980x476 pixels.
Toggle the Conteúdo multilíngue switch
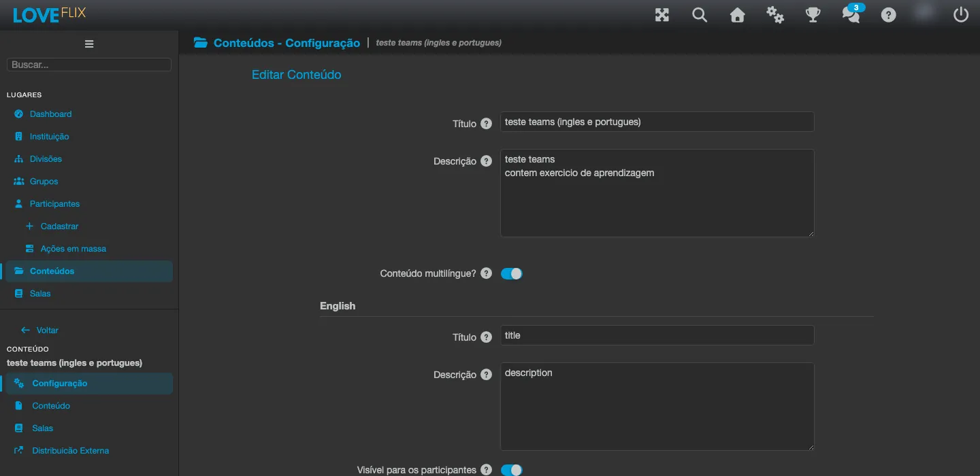point(512,274)
